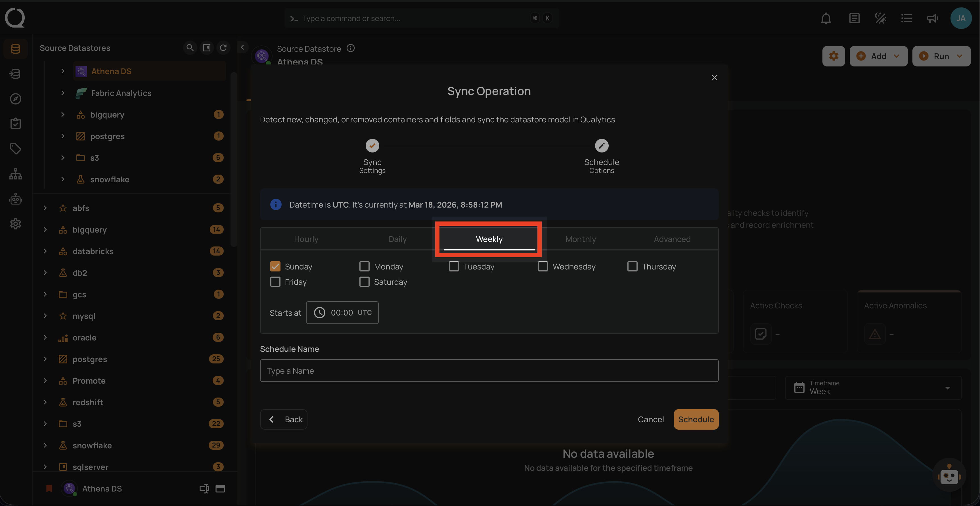
Task: Open the tags icon in sidebar
Action: pos(15,149)
